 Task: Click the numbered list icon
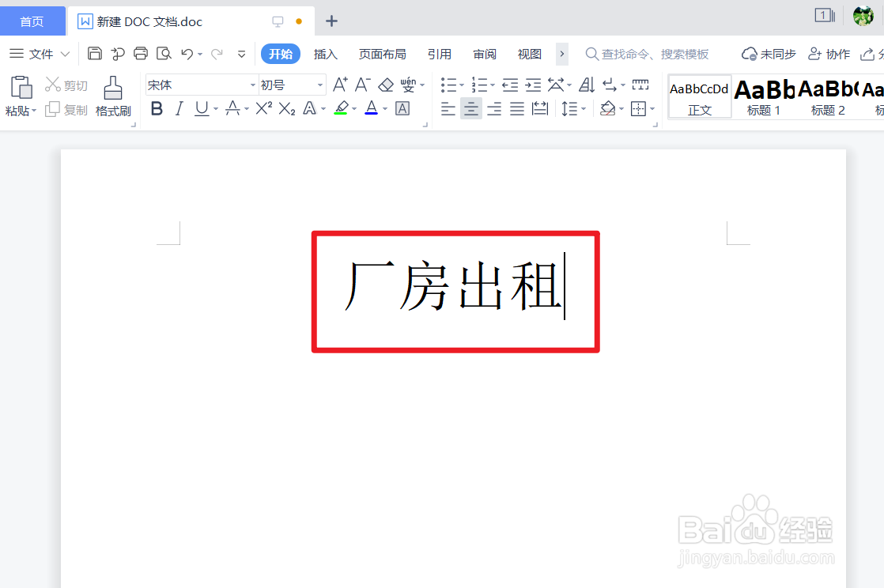coord(479,85)
